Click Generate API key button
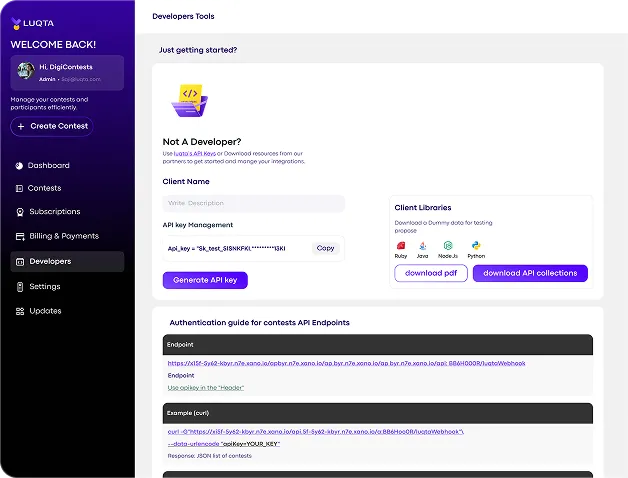Viewport: 628px width, 478px height. pos(205,280)
